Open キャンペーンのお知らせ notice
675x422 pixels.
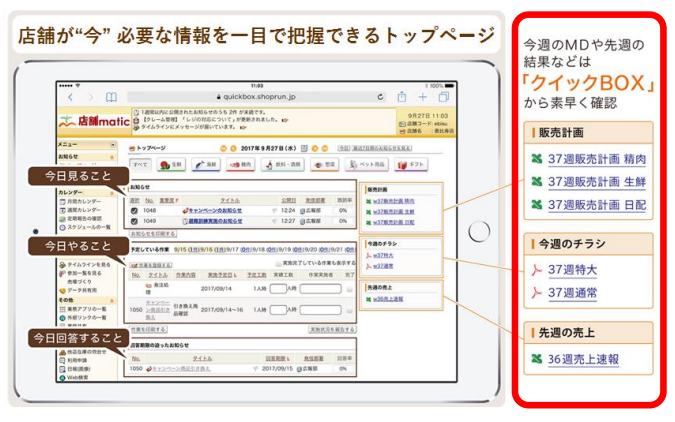[x=215, y=211]
